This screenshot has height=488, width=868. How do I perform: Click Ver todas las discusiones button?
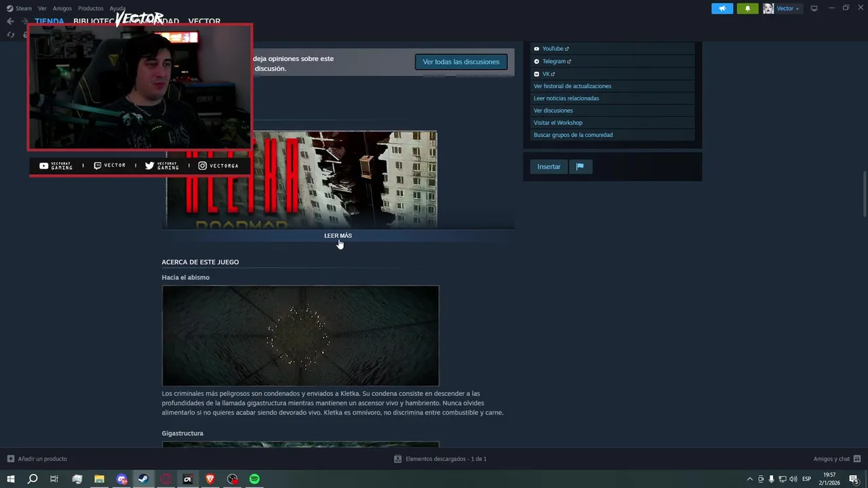click(461, 62)
